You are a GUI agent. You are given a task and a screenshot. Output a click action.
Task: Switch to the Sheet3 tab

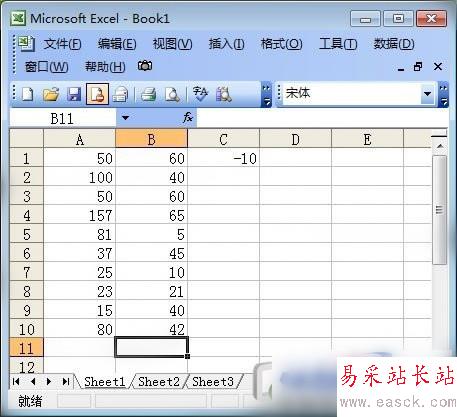(x=213, y=381)
